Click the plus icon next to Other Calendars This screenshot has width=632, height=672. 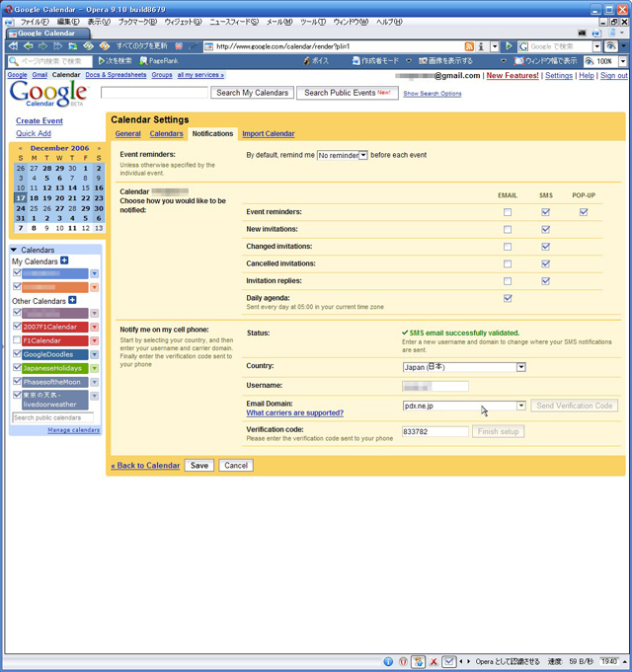[x=72, y=300]
